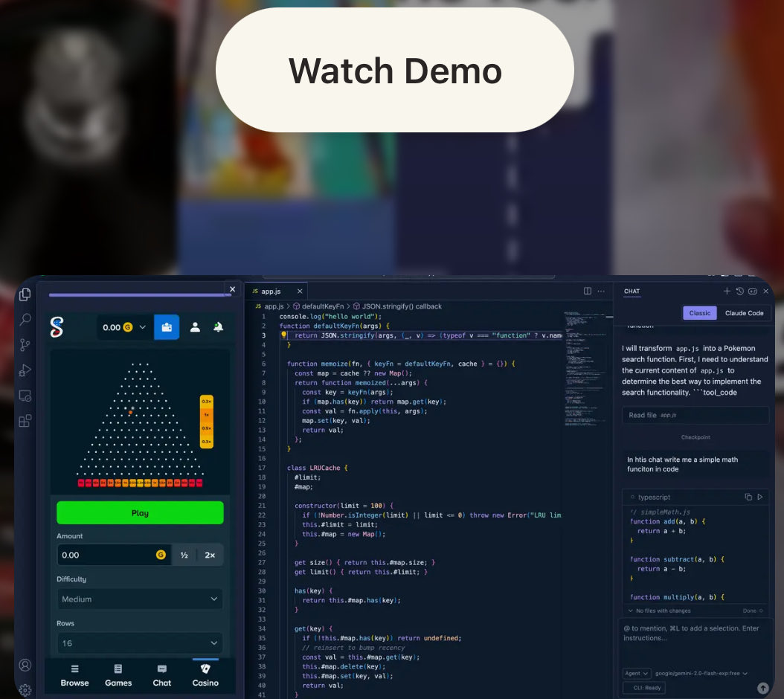
Task: Open the Rows 16 dropdown
Action: [140, 643]
